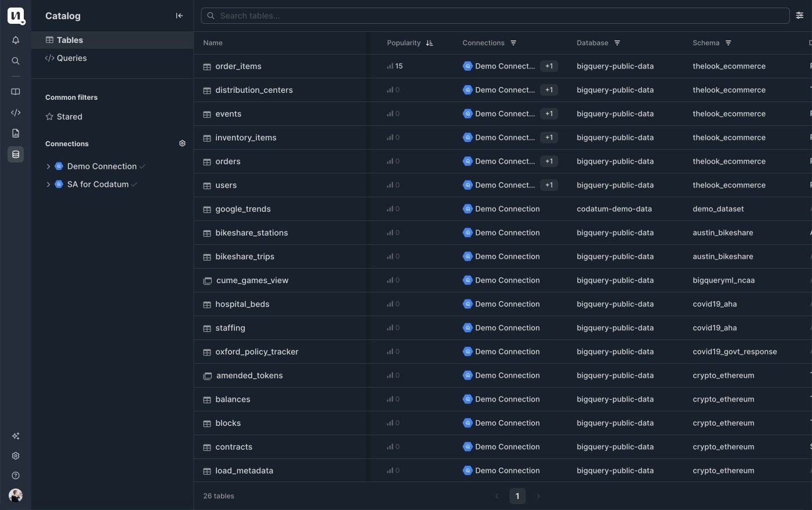Open the Database column filter dropdown
The width and height of the screenshot is (812, 510).
pyautogui.click(x=617, y=42)
